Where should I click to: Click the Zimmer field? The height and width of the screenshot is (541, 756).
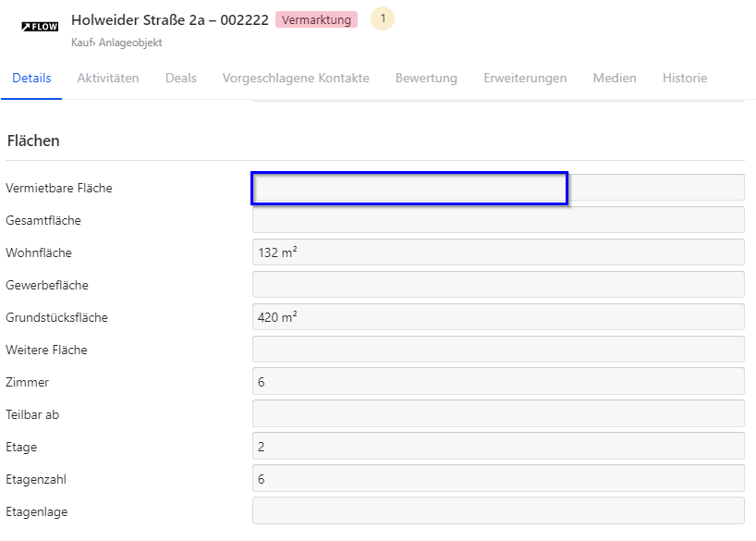(498, 381)
